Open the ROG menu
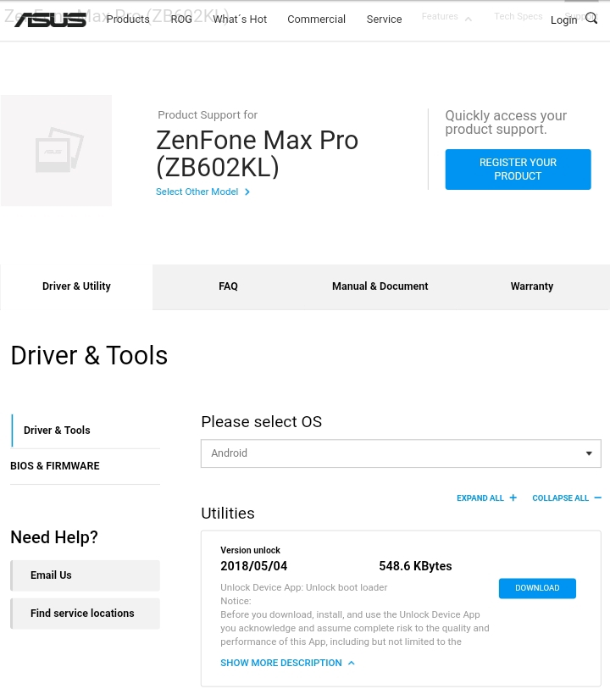This screenshot has height=700, width=610. point(181,19)
